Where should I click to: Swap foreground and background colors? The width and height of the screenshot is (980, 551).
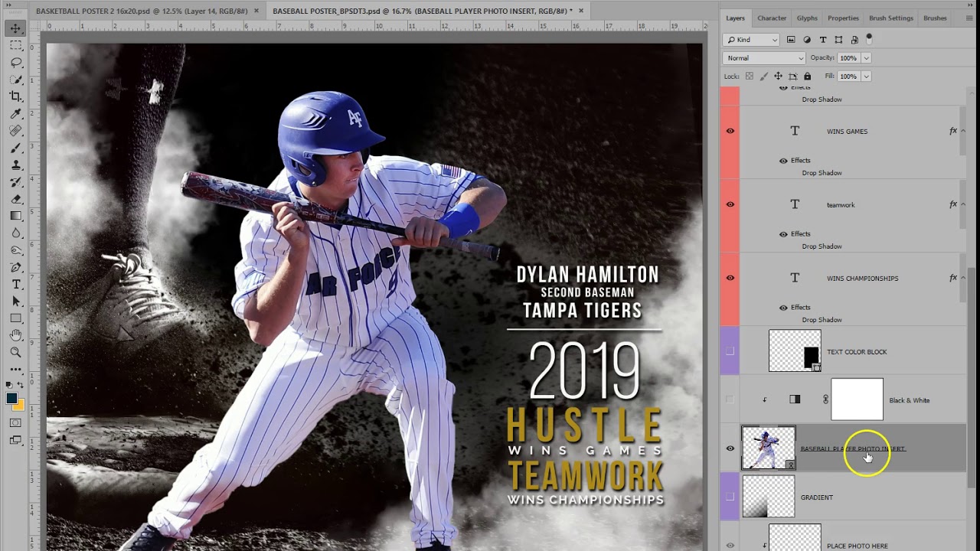21,386
